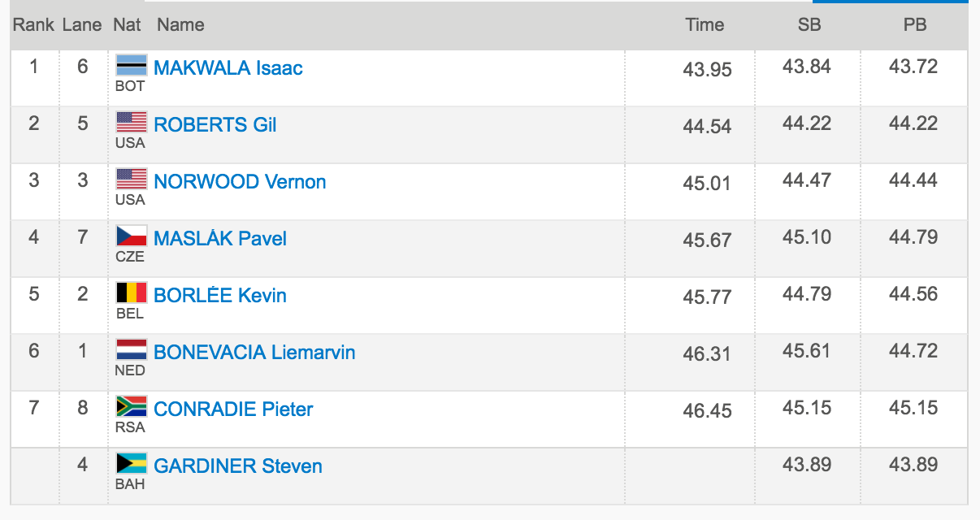980x520 pixels.
Task: Click the USA flag beside Norwood
Action: [132, 179]
